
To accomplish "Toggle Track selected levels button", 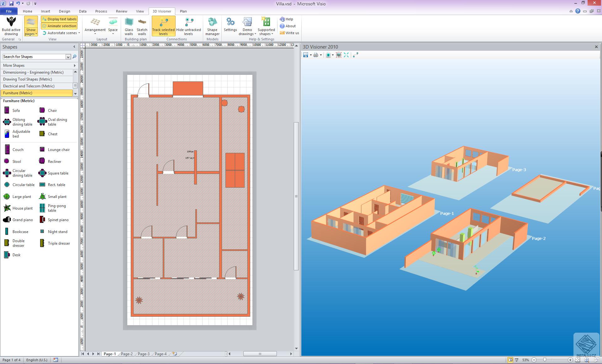I will pos(163,26).
